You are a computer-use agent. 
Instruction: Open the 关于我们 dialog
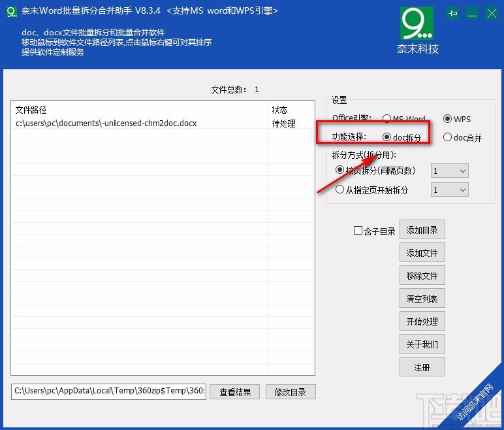click(x=422, y=344)
